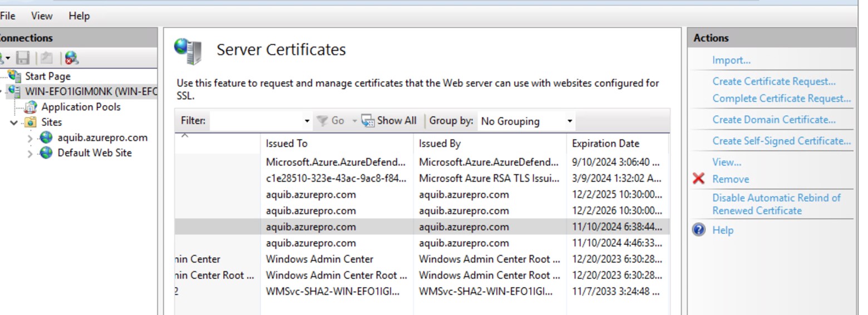The height and width of the screenshot is (315, 868).
Task: Select the Windows Admin Center Root certificate row
Action: [x=422, y=275]
